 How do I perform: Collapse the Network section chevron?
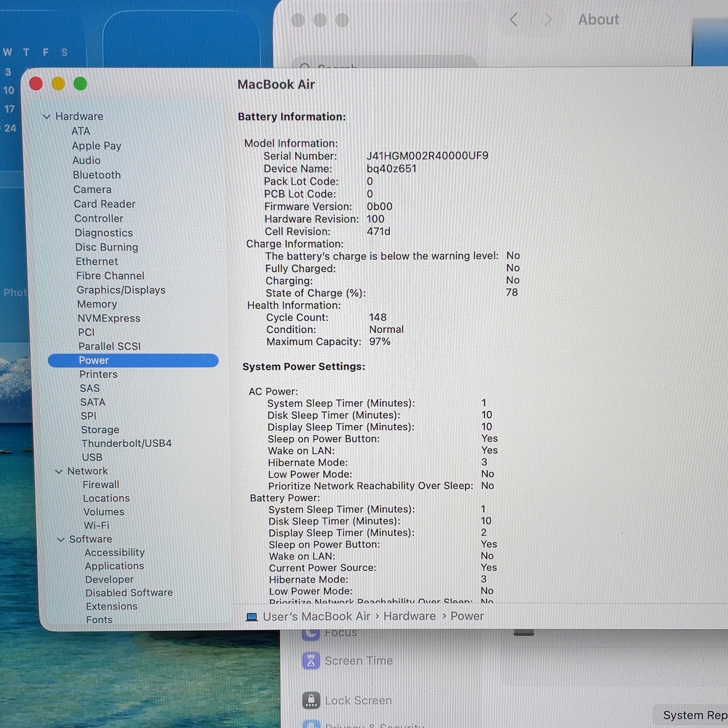59,472
